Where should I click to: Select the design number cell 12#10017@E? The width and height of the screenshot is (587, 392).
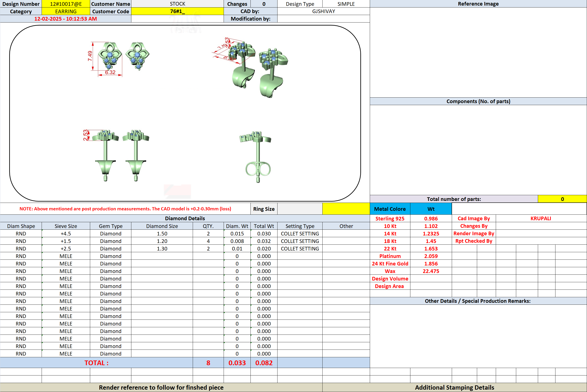pos(66,4)
